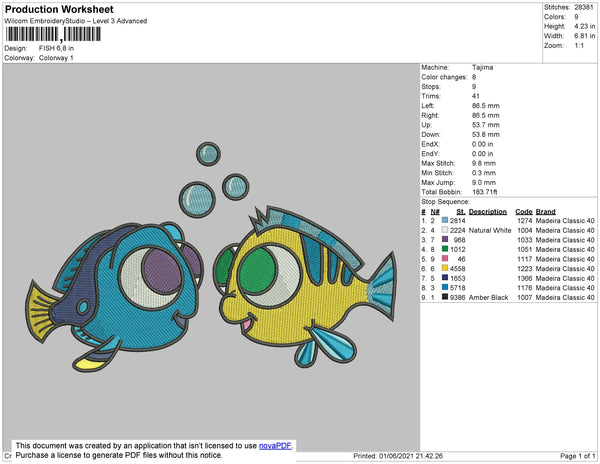
Task: Click the barcode under the worksheet title
Action: [53, 34]
